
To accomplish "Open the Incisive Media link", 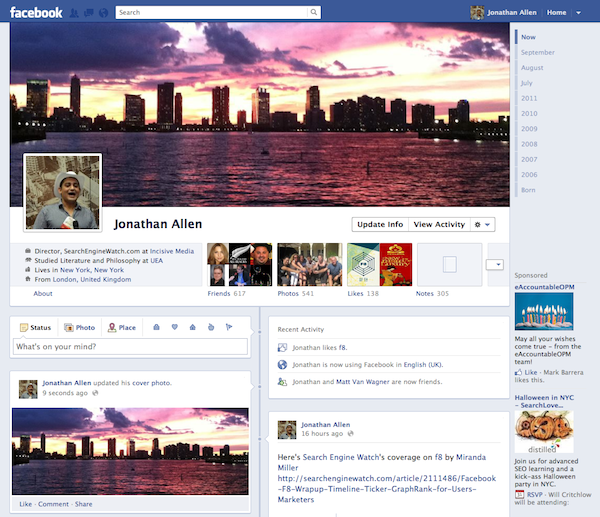I will tap(172, 251).
